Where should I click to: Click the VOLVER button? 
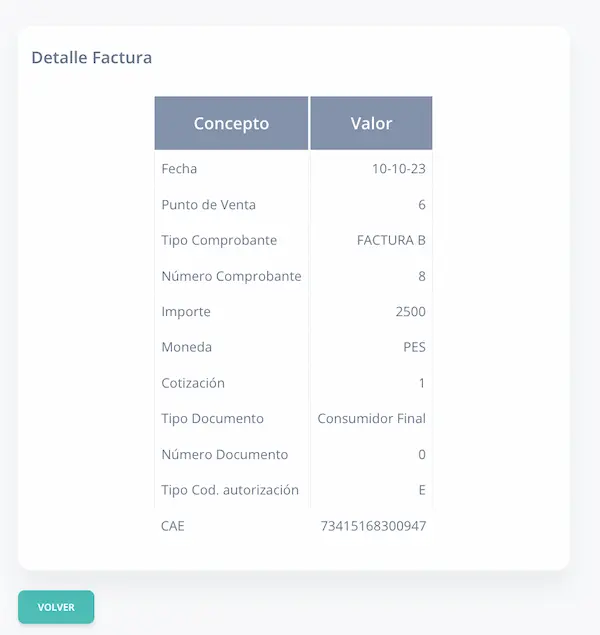(x=56, y=607)
